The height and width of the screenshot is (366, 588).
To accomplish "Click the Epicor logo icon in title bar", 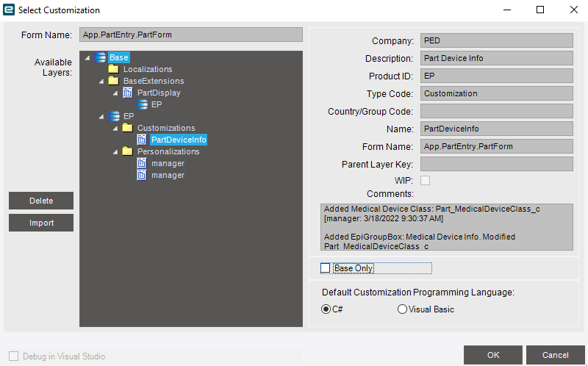I will pos(9,10).
